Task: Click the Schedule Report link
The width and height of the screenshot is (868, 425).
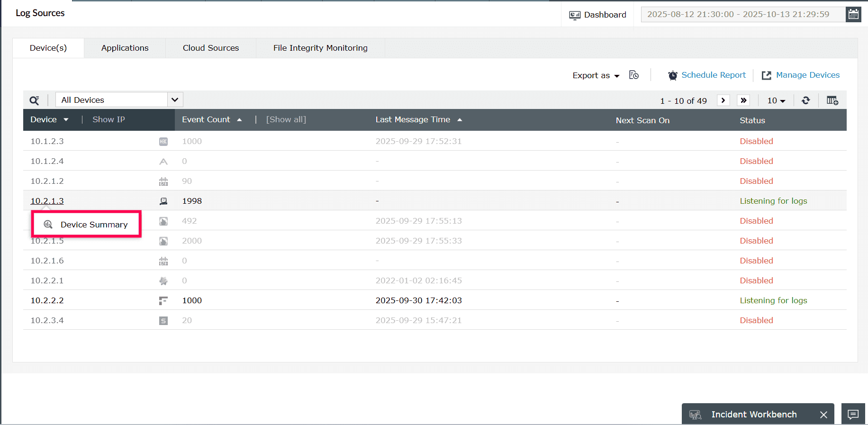Action: coord(714,75)
